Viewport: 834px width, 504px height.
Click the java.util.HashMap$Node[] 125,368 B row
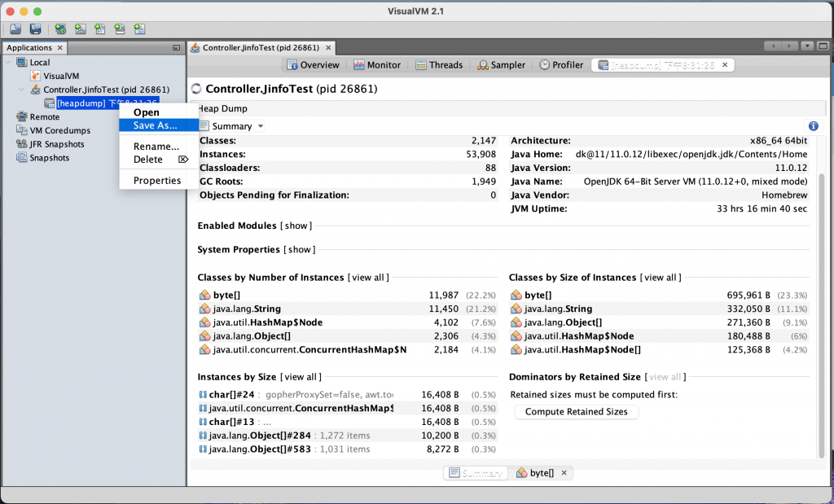click(659, 350)
